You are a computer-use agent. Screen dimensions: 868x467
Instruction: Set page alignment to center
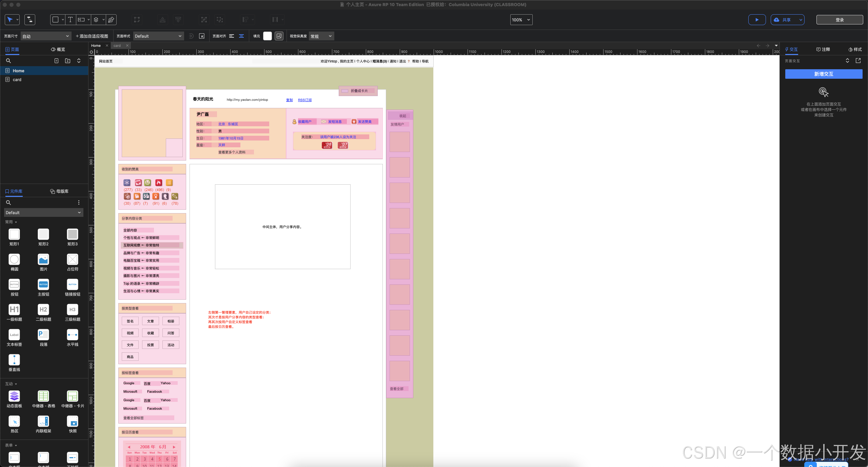click(241, 36)
